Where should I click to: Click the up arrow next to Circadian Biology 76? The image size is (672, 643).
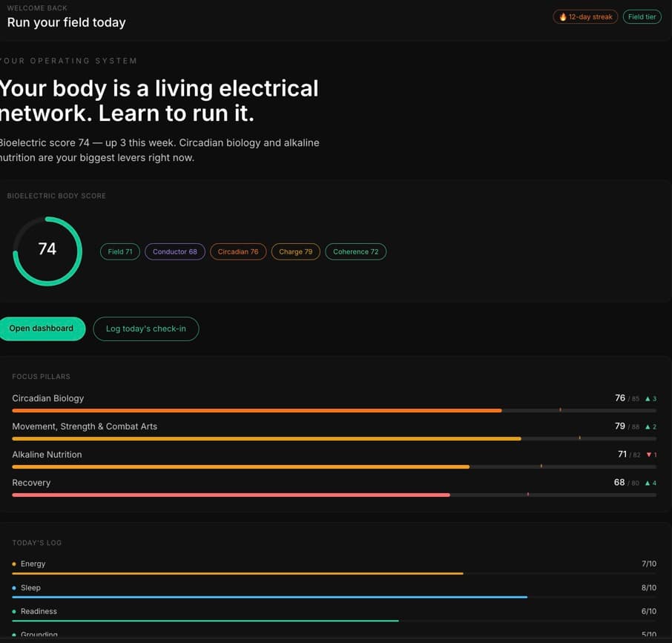coord(648,398)
